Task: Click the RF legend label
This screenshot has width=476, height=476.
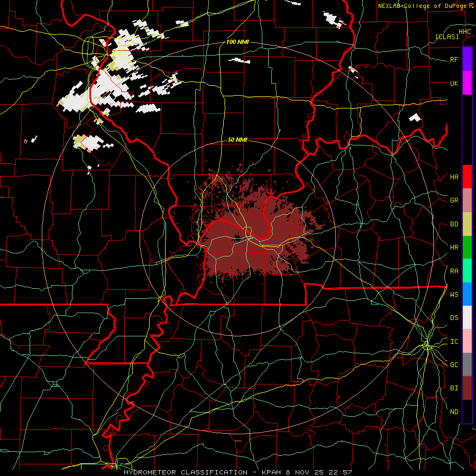Action: [454, 59]
